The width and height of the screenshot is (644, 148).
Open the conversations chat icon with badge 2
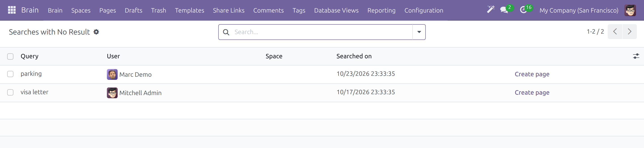[x=504, y=10]
